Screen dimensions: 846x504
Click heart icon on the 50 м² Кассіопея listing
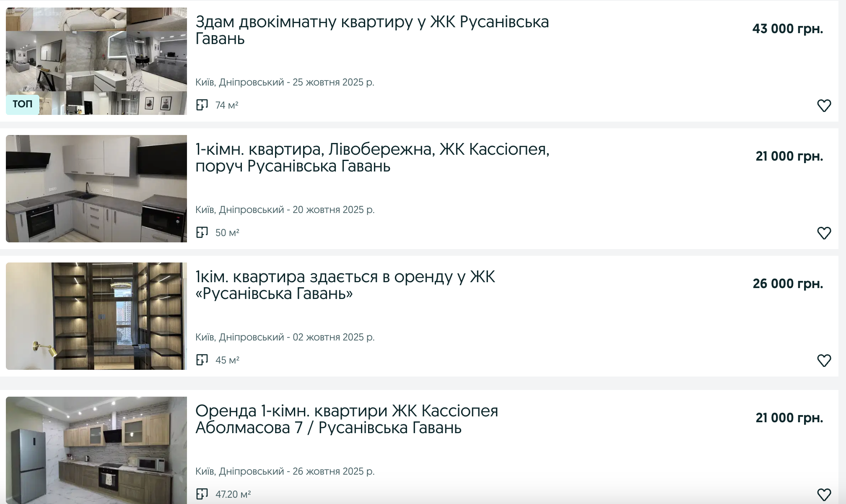click(x=824, y=233)
